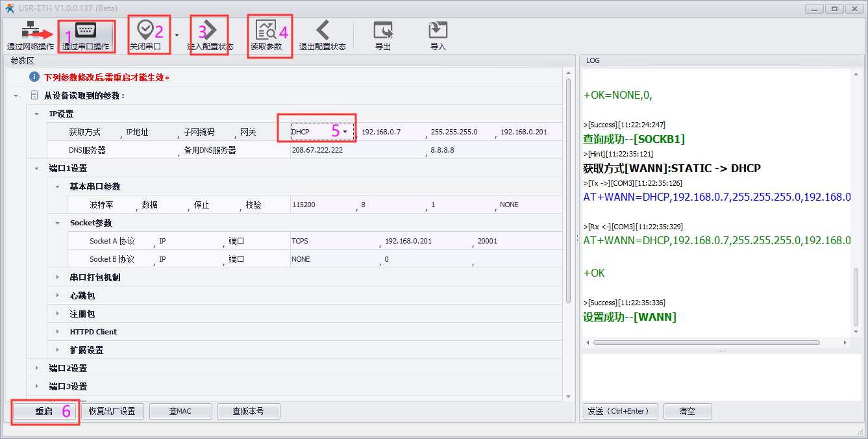Viewport: 868px width, 439px height.
Task: Collapse the 端口1设置 section
Action: tap(37, 168)
